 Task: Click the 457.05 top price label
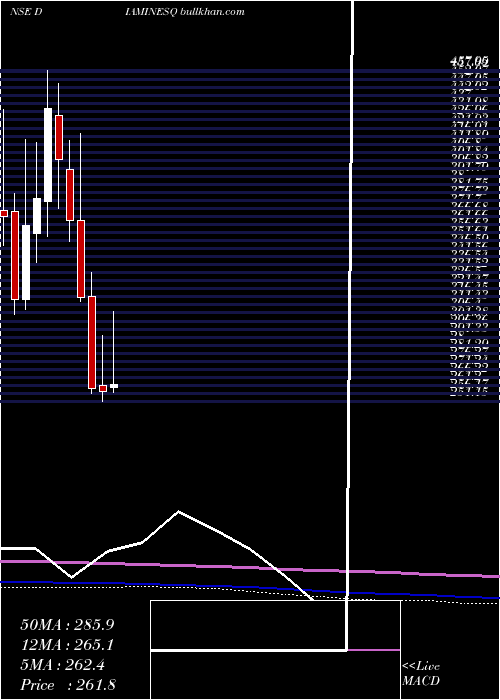pos(469,62)
